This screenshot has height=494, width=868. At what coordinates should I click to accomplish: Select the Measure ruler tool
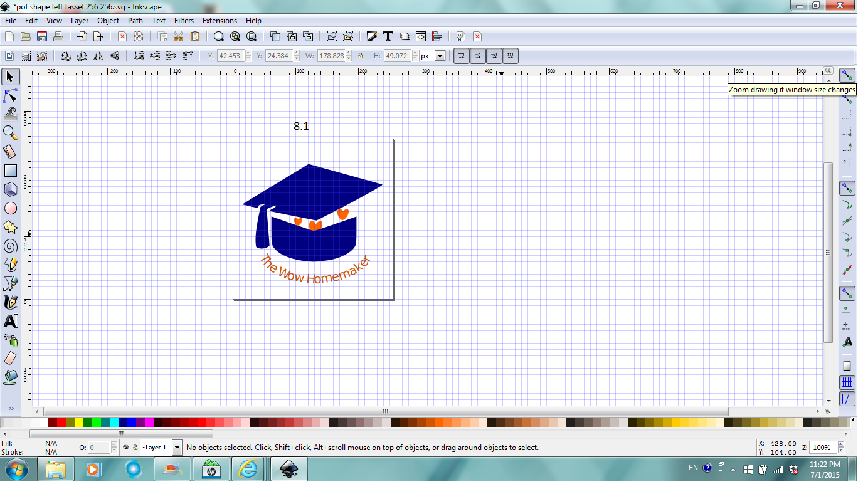point(11,152)
